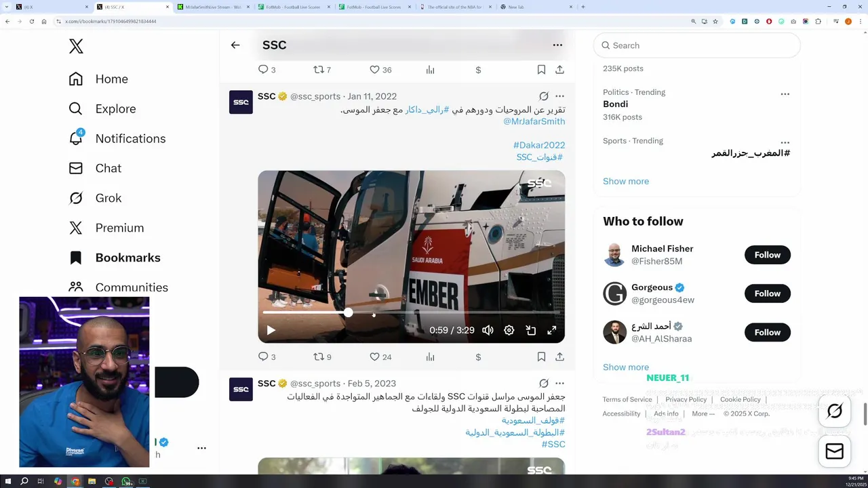
Task: Enable picture-in-picture on the video
Action: click(x=531, y=330)
